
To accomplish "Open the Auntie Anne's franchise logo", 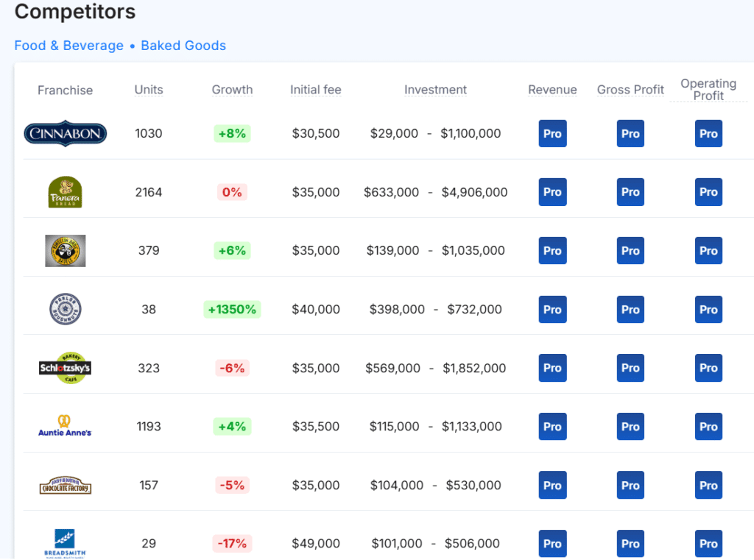I will (65, 426).
